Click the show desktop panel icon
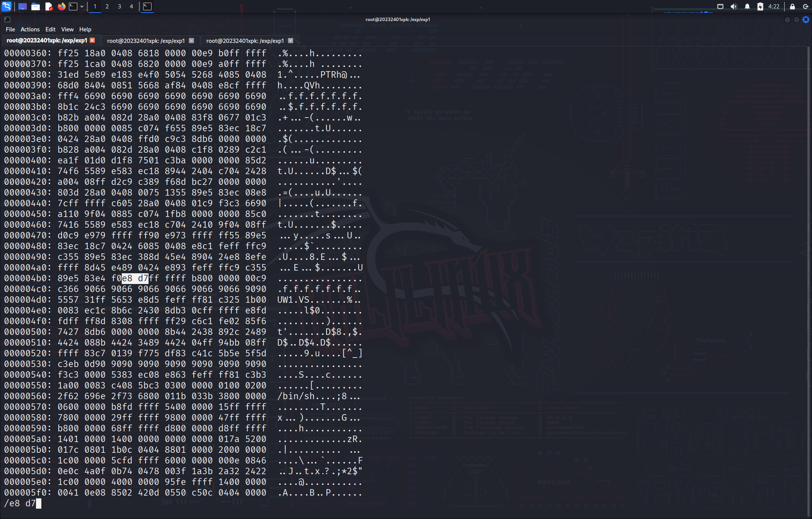The height and width of the screenshot is (519, 812). point(23,7)
